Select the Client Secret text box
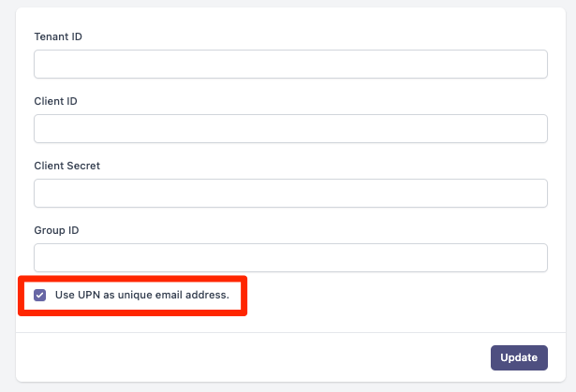 pyautogui.click(x=290, y=194)
